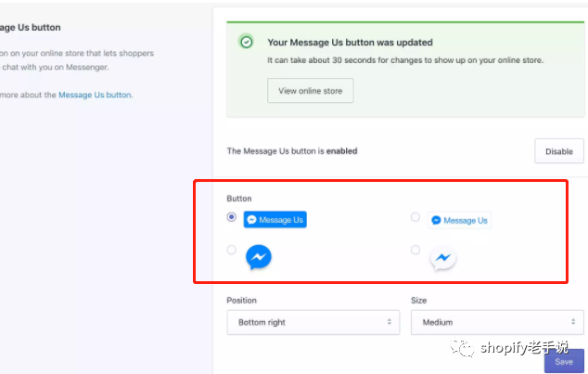Click the 'Your Message Us button was updated' banner
588x374 pixels.
(x=405, y=70)
